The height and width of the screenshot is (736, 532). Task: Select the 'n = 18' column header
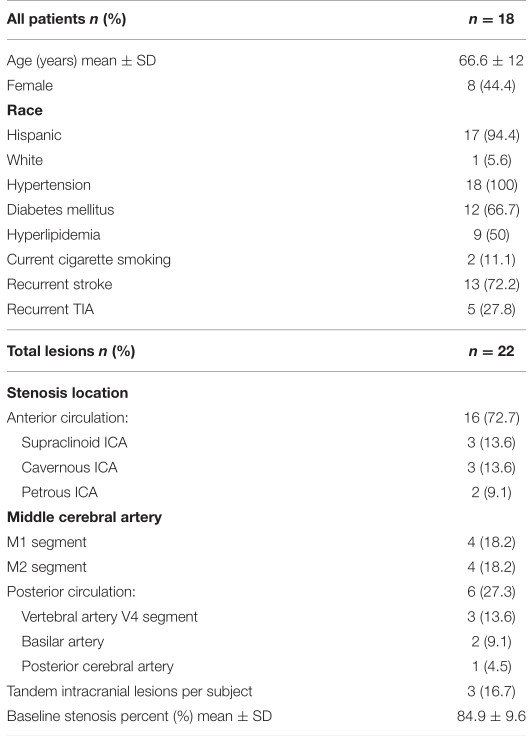(491, 19)
